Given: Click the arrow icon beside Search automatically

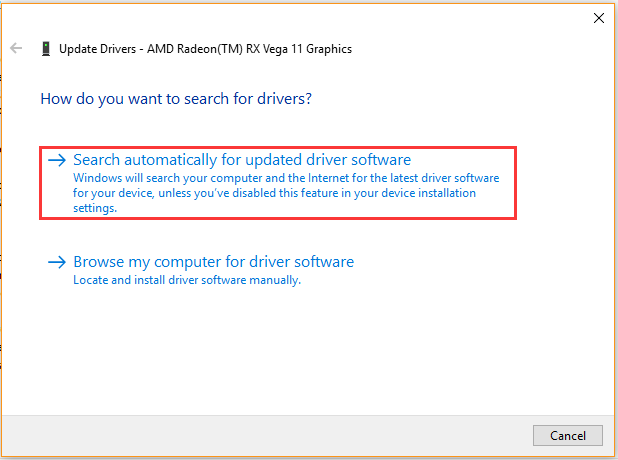Looking at the screenshot, I should coord(57,160).
